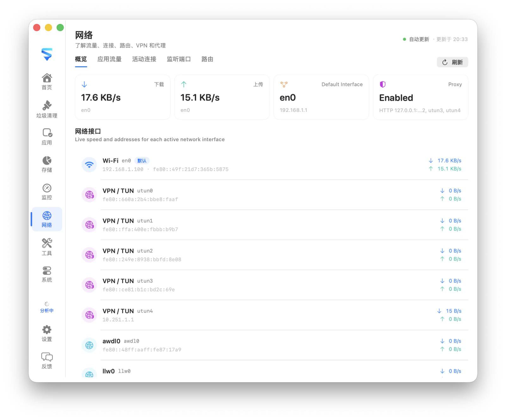
Task: Click the utun2 VPN globe icon
Action: point(89,255)
